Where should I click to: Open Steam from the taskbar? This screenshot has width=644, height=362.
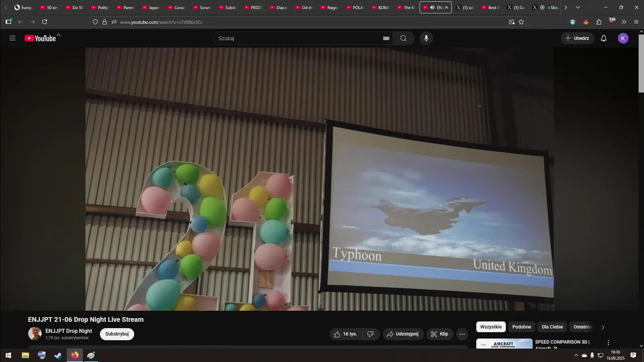point(58,355)
